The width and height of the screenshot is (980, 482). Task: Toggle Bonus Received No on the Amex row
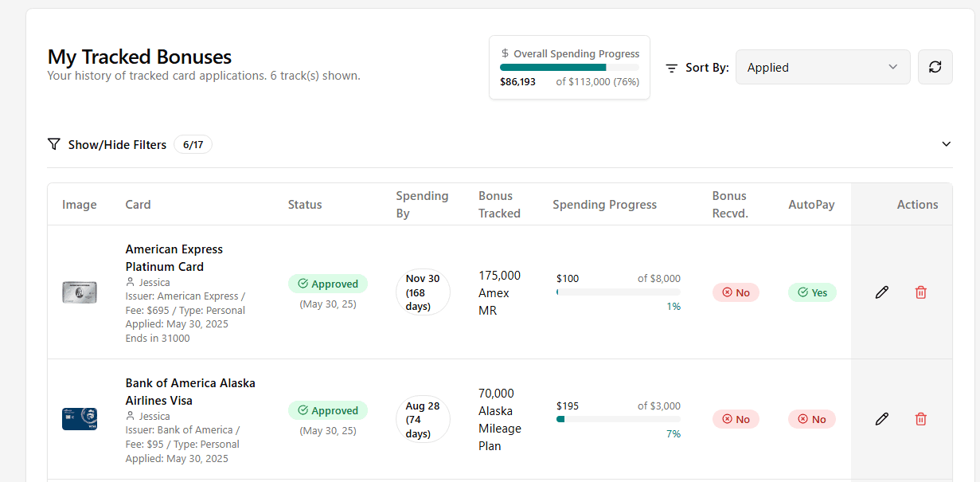click(x=736, y=292)
